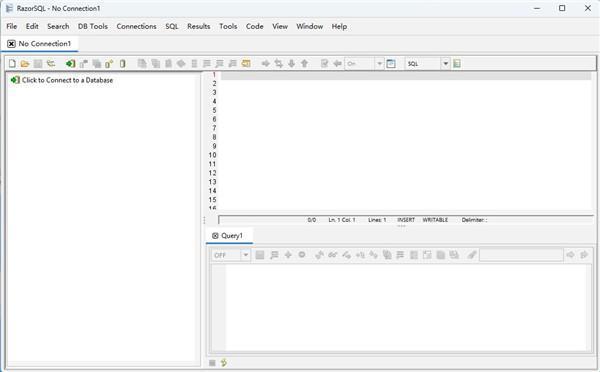Click the save disk icon in results toolbar

click(260, 255)
